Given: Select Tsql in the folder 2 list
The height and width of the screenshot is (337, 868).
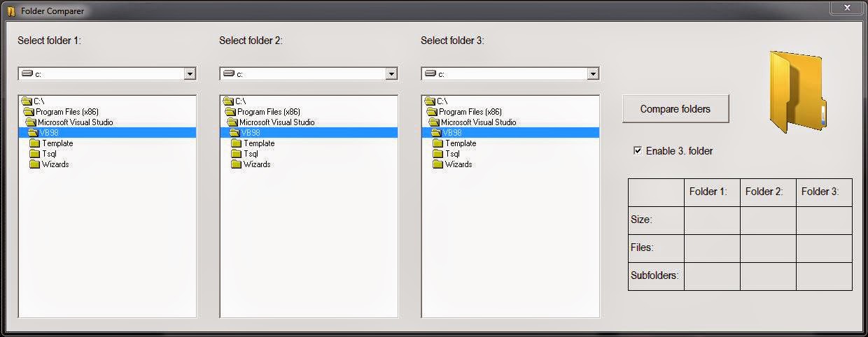Looking at the screenshot, I should pos(251,154).
